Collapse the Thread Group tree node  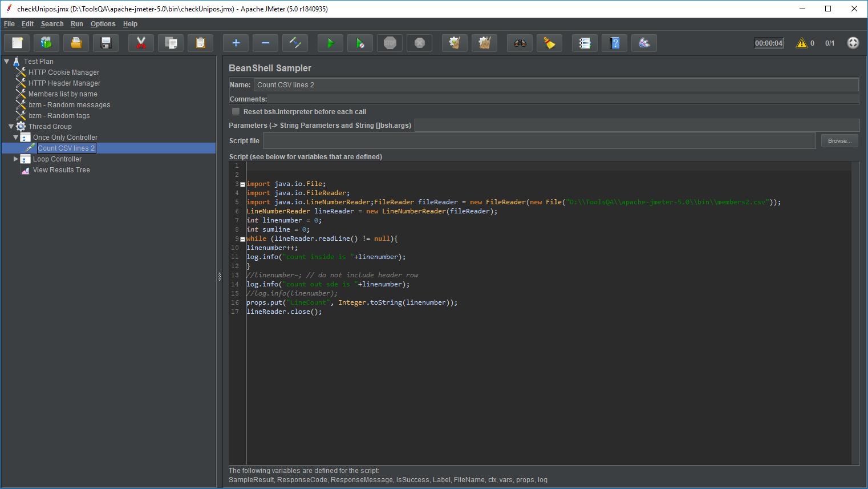click(11, 127)
